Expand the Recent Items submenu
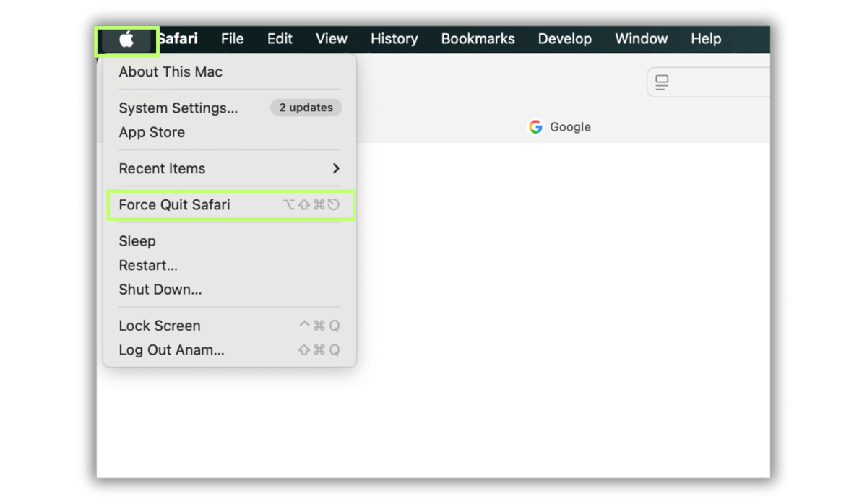This screenshot has height=504, width=867. 230,168
